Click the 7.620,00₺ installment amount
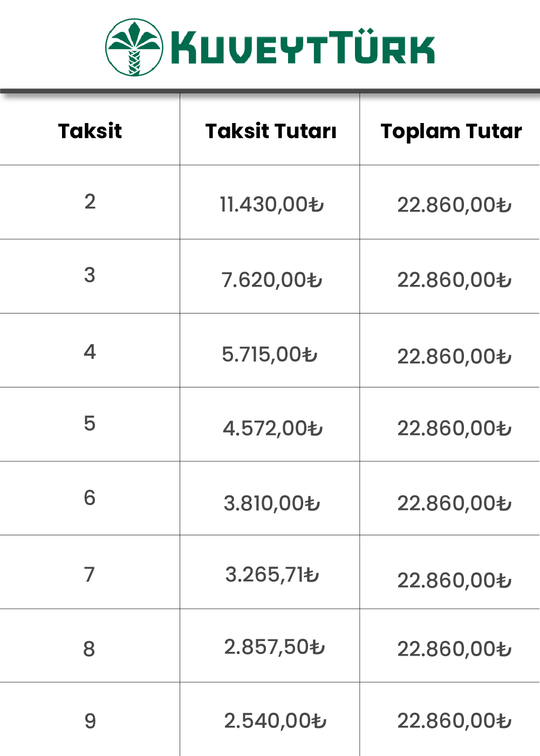 [272, 280]
